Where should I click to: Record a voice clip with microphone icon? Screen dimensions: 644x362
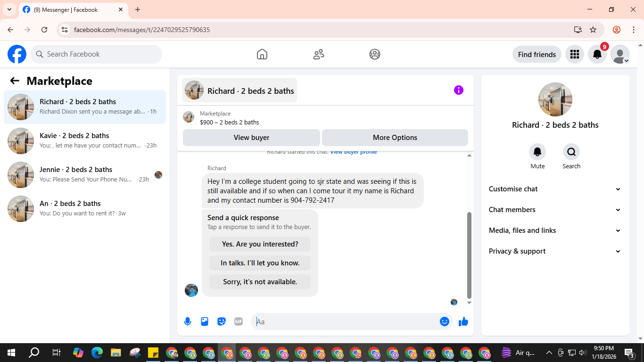[188, 321]
